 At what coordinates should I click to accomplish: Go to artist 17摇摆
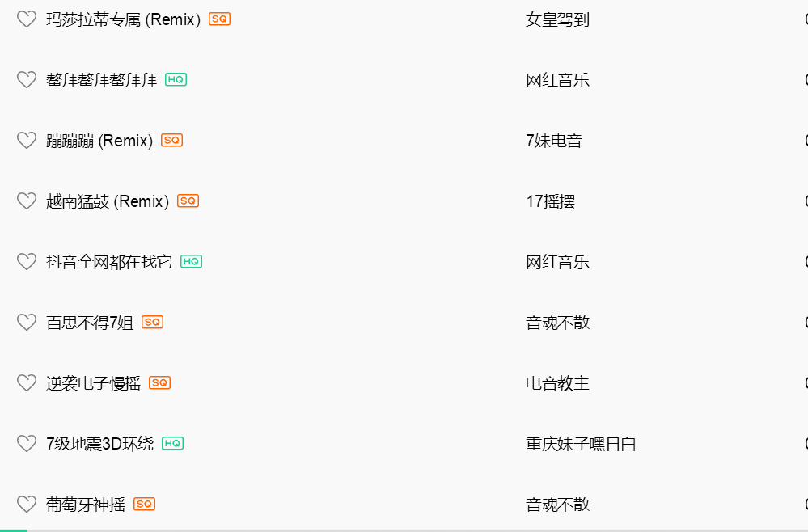(x=550, y=201)
